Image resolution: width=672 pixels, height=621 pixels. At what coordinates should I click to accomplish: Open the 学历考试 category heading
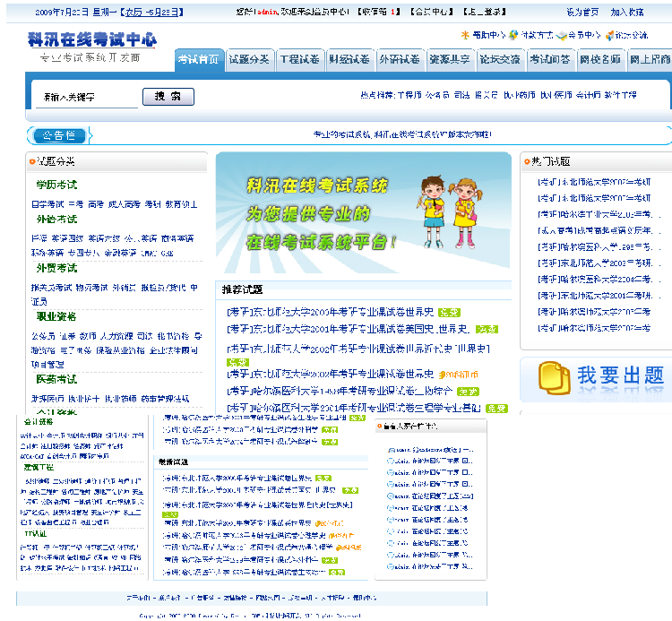click(56, 185)
